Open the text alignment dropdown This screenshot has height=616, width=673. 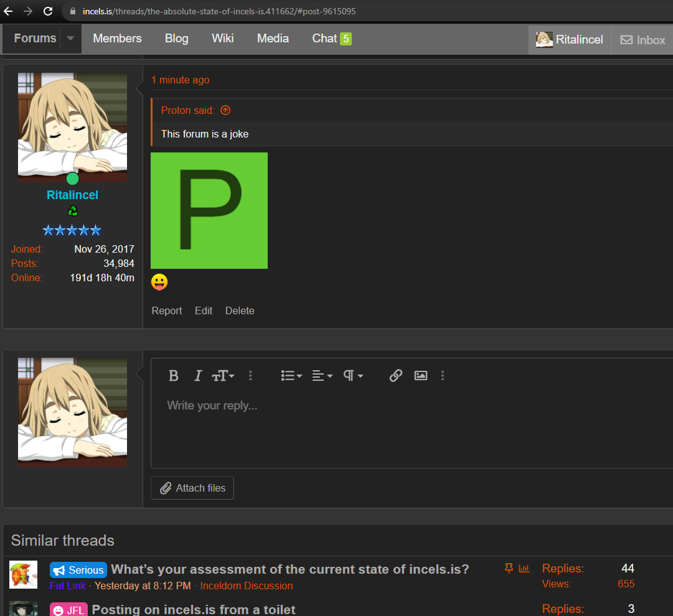pos(322,376)
